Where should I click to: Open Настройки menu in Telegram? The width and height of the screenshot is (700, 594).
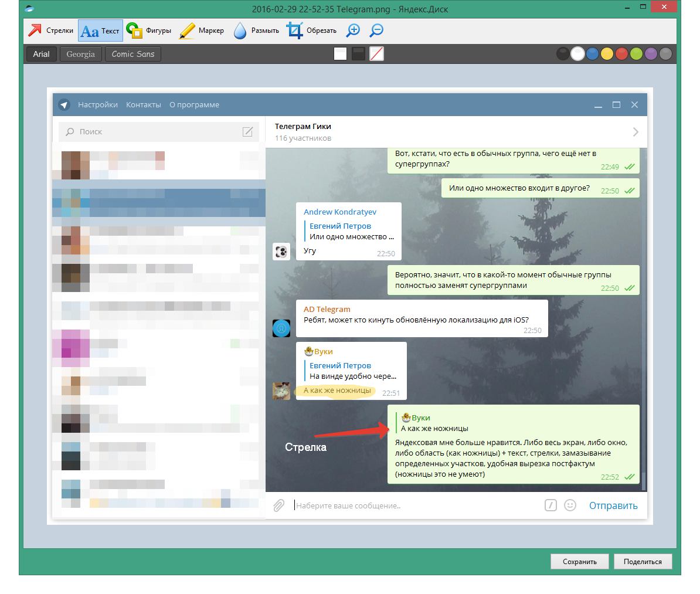98,104
